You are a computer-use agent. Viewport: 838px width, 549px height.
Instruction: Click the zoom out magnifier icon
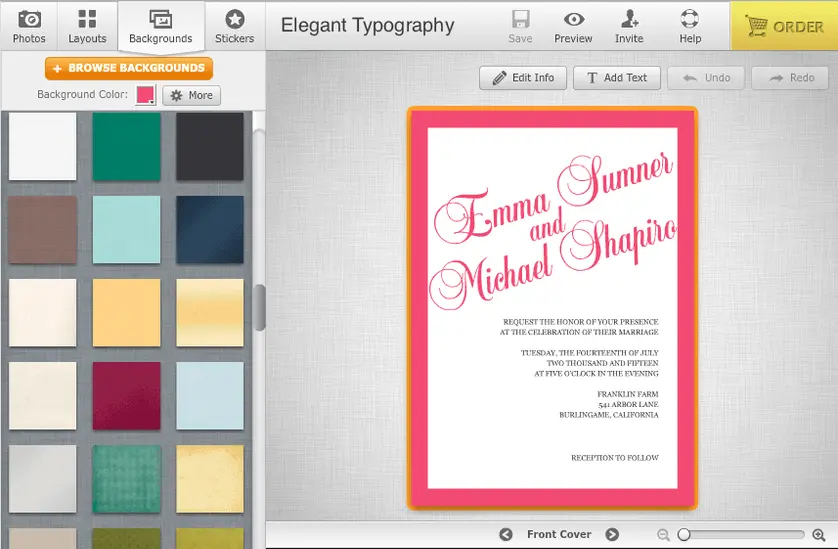click(663, 535)
